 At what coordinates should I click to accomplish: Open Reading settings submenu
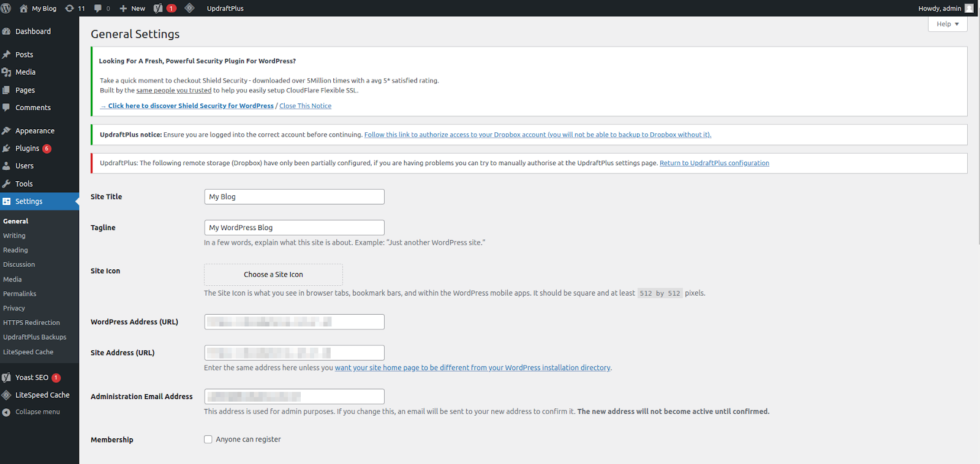tap(15, 250)
